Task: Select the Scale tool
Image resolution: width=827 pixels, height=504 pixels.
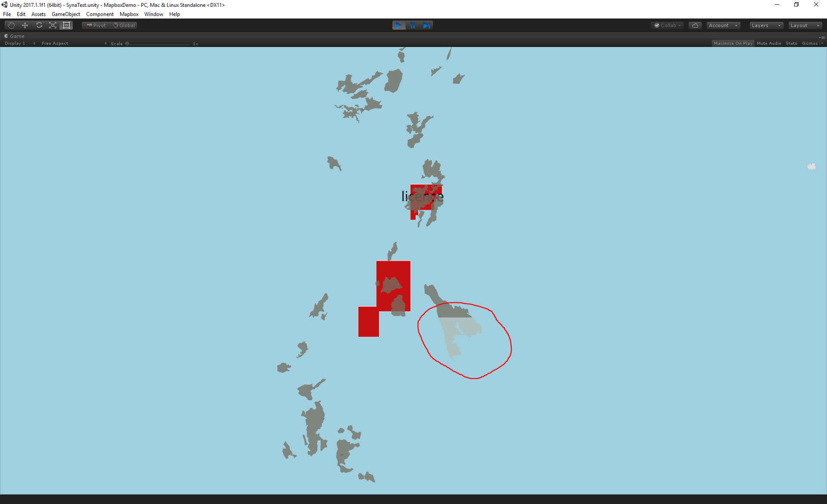Action: pyautogui.click(x=53, y=25)
